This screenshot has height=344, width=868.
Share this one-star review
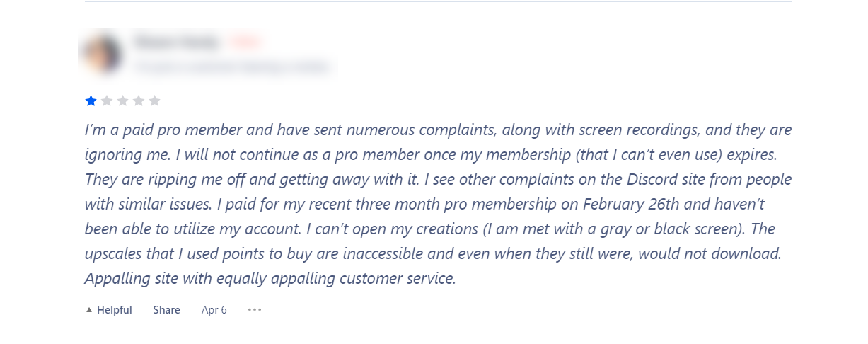tap(167, 310)
